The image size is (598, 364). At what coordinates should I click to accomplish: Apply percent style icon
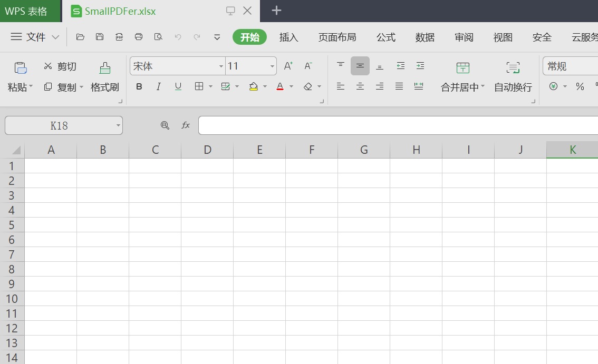[x=580, y=86]
